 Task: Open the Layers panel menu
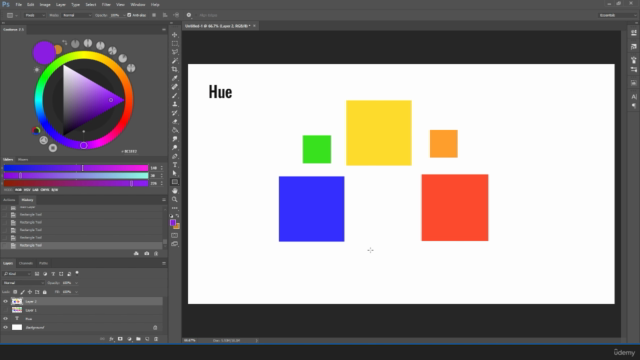[x=164, y=263]
